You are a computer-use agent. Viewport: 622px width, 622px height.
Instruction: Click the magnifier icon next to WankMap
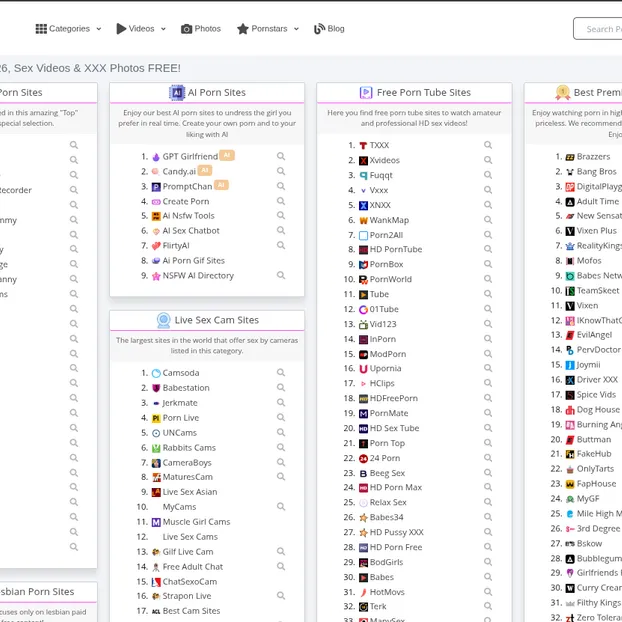tap(488, 220)
